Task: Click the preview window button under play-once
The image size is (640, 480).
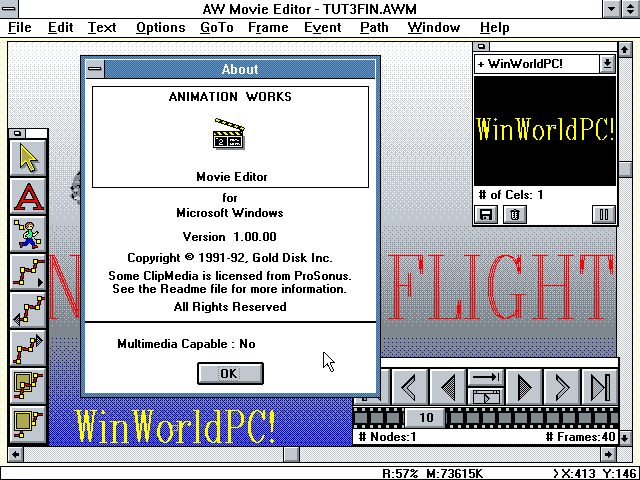Action: pyautogui.click(x=486, y=396)
